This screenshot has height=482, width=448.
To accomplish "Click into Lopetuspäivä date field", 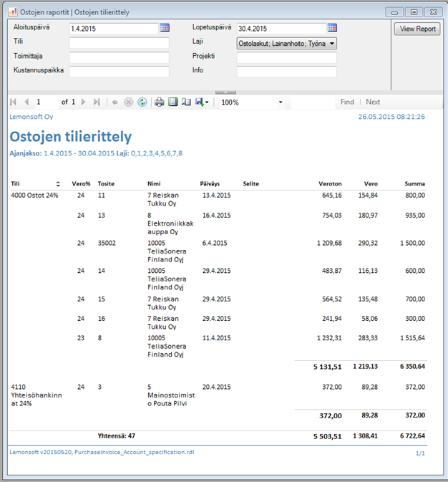I will coord(281,29).
